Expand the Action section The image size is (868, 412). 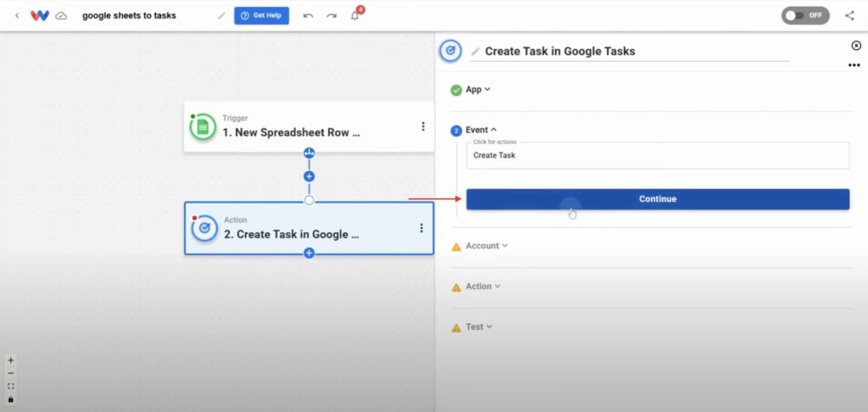[482, 287]
